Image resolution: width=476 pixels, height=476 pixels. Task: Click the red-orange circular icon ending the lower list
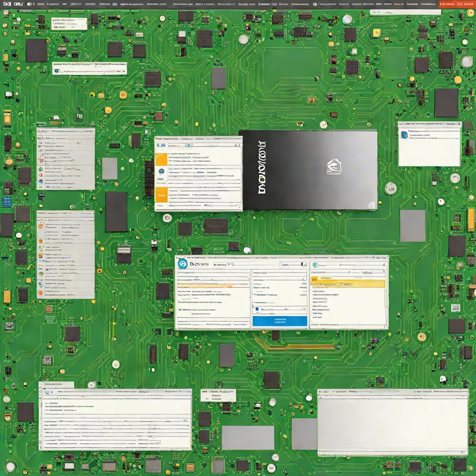point(40,293)
